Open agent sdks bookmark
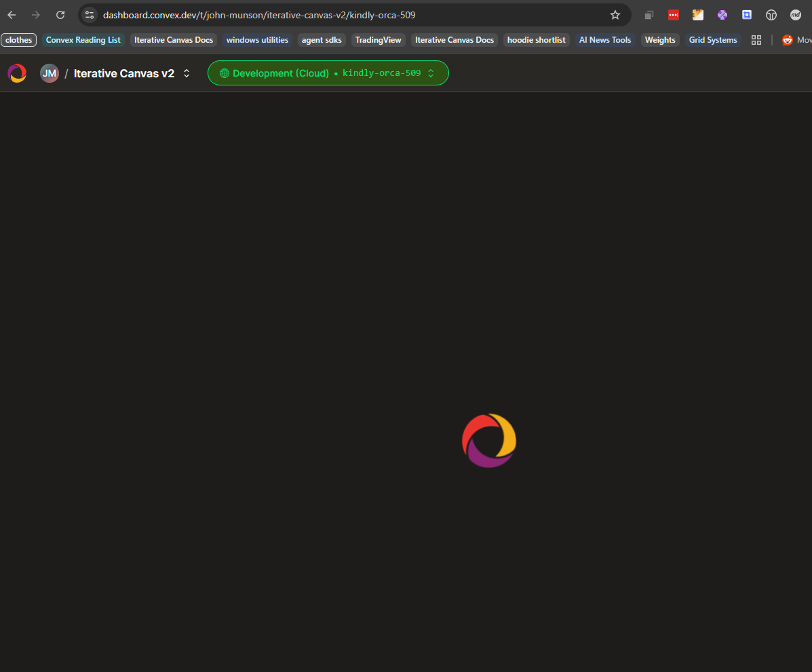Viewport: 812px width, 672px height. (322, 40)
